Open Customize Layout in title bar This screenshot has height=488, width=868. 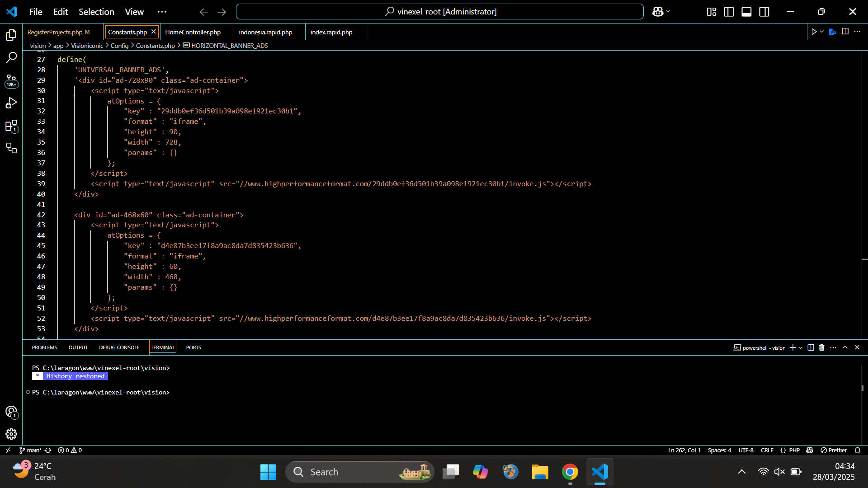[712, 12]
